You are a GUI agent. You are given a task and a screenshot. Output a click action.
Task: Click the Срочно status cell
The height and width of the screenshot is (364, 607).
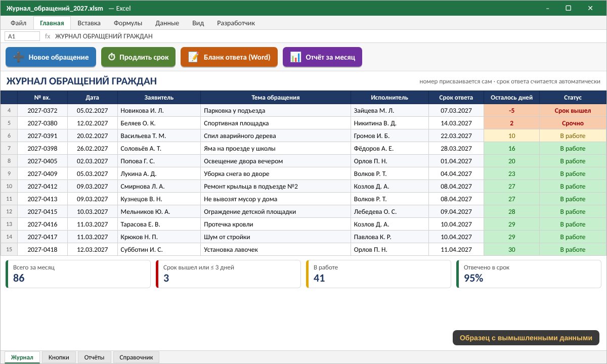click(573, 123)
